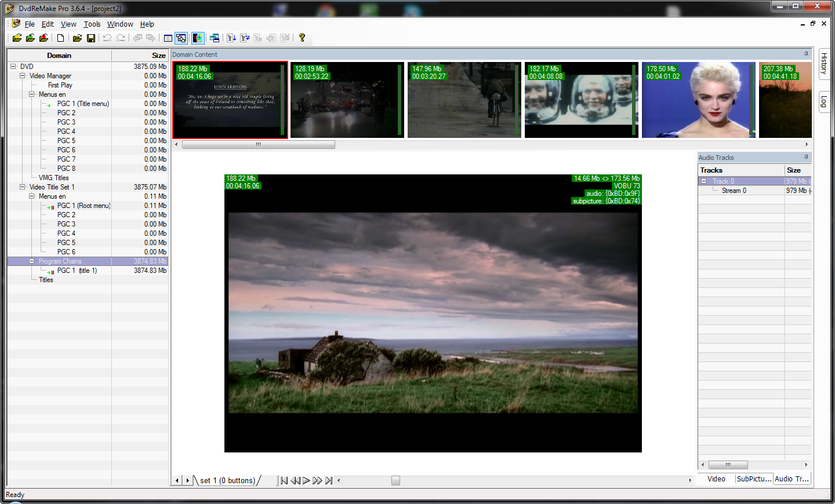
Task: Select PGC 1 (Title menu) in tree
Action: [x=83, y=104]
